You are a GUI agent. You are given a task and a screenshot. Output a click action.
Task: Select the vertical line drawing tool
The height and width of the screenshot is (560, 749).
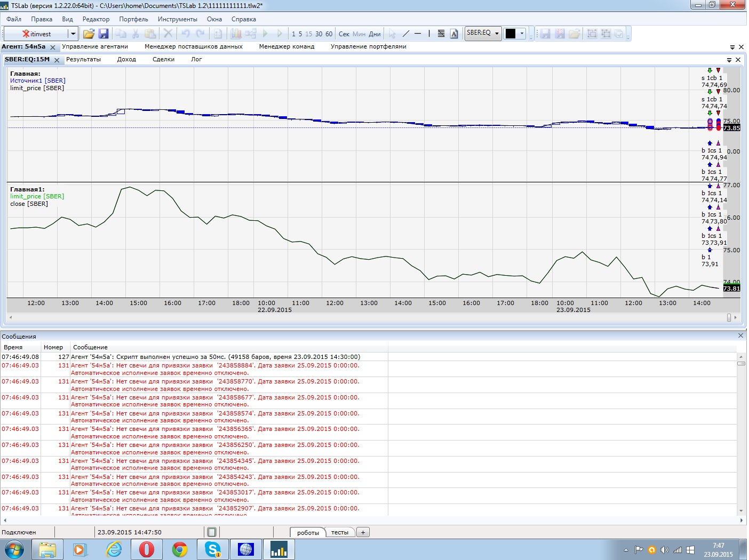pyautogui.click(x=429, y=34)
